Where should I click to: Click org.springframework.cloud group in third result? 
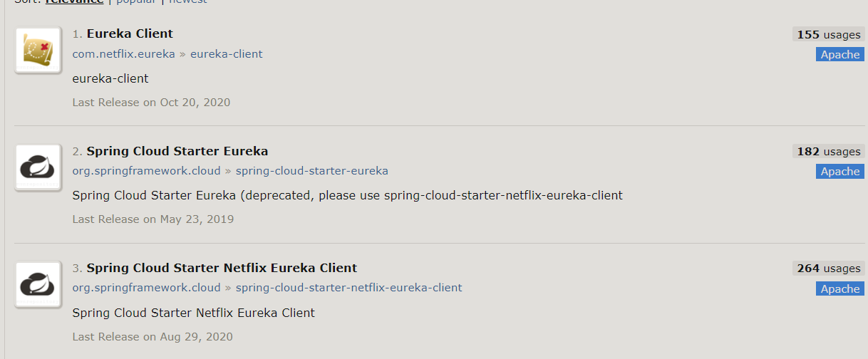[146, 288]
